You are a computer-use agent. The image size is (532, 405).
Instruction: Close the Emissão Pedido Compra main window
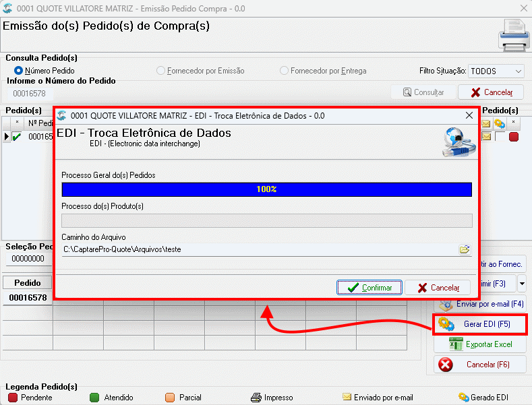pos(524,8)
